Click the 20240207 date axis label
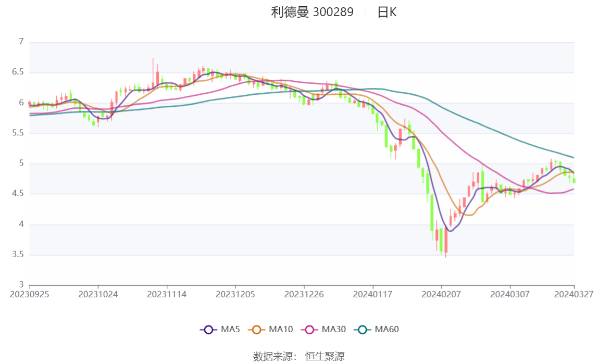This screenshot has width=598, height=364. [441, 295]
